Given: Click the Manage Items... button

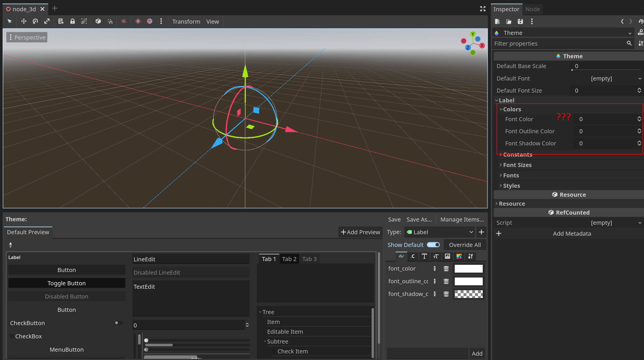Looking at the screenshot, I should click(x=462, y=220).
